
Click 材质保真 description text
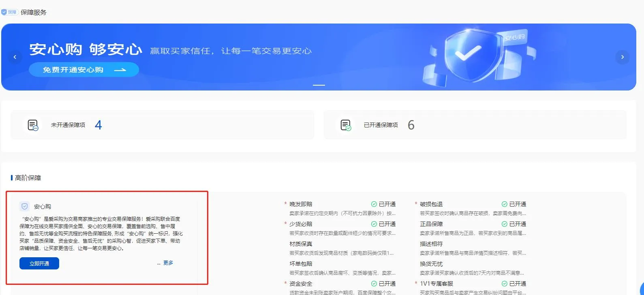[x=342, y=253]
